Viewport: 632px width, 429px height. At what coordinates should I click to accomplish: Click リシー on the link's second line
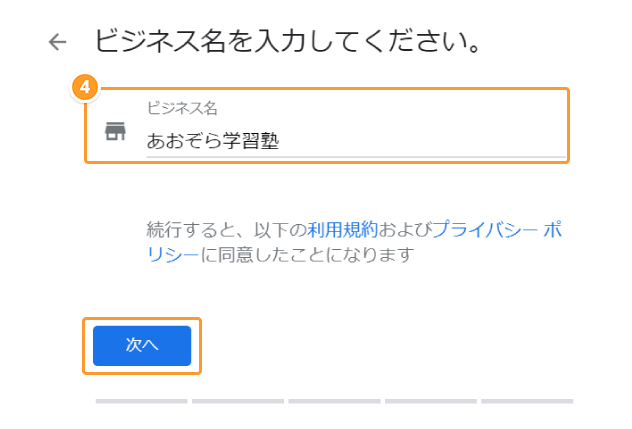(173, 255)
